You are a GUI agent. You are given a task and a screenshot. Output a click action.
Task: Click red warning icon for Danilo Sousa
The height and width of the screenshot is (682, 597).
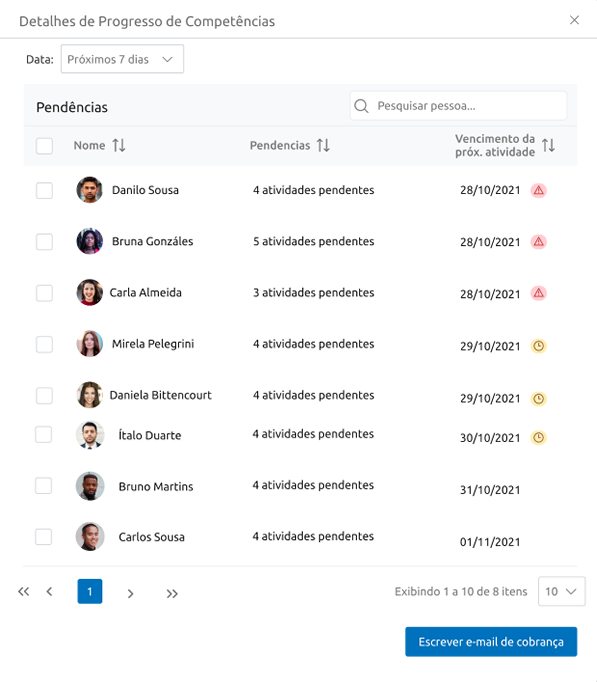[x=539, y=191]
